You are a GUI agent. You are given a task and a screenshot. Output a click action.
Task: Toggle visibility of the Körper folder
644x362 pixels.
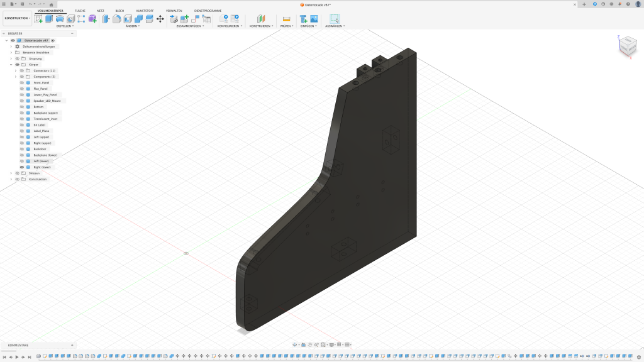point(17,65)
